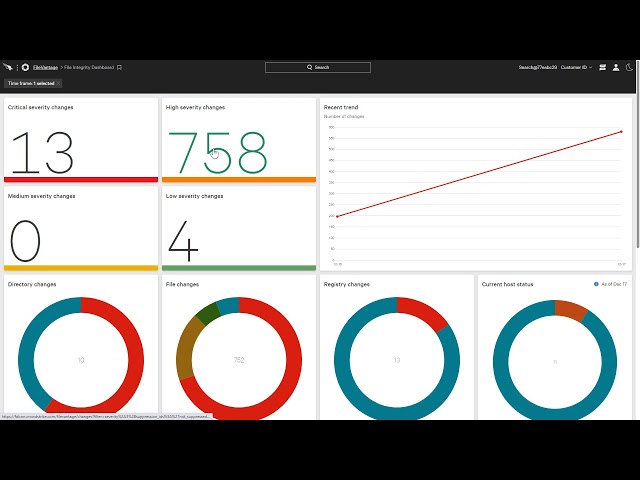The image size is (640, 480).
Task: Open the low severity count 4
Action: click(183, 241)
